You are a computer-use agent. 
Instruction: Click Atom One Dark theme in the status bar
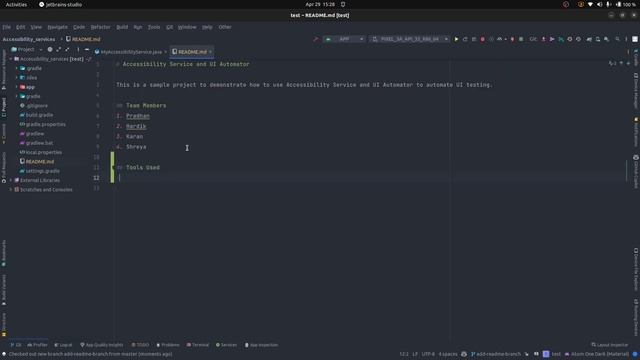click(597, 354)
